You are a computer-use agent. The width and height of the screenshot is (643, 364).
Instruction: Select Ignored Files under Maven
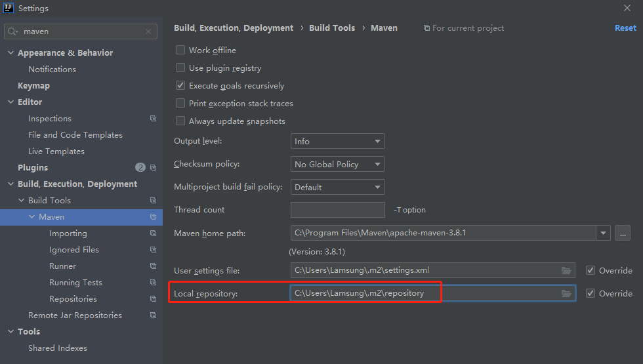73,250
